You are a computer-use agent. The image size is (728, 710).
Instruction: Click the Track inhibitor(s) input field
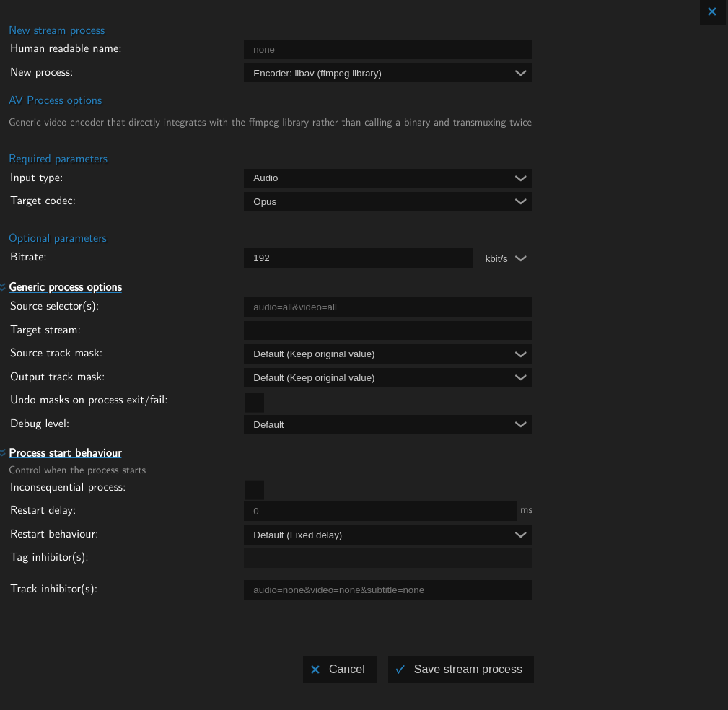pyautogui.click(x=387, y=590)
